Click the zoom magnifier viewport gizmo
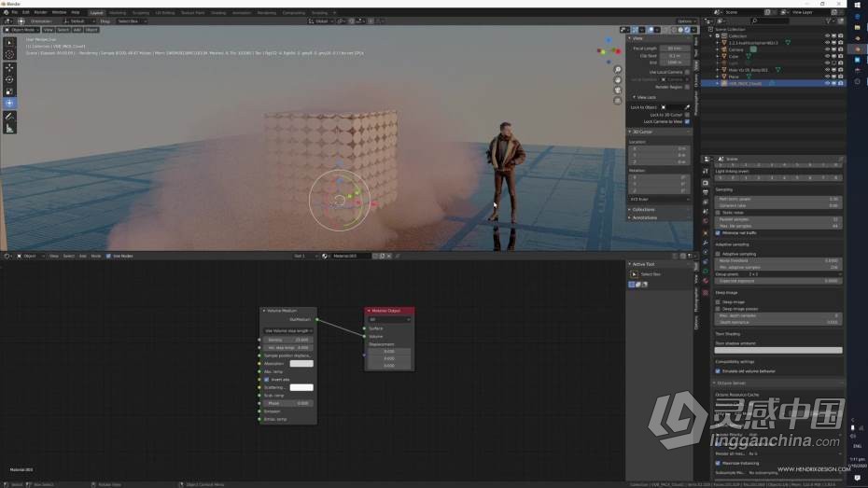The height and width of the screenshot is (488, 868). 617,70
